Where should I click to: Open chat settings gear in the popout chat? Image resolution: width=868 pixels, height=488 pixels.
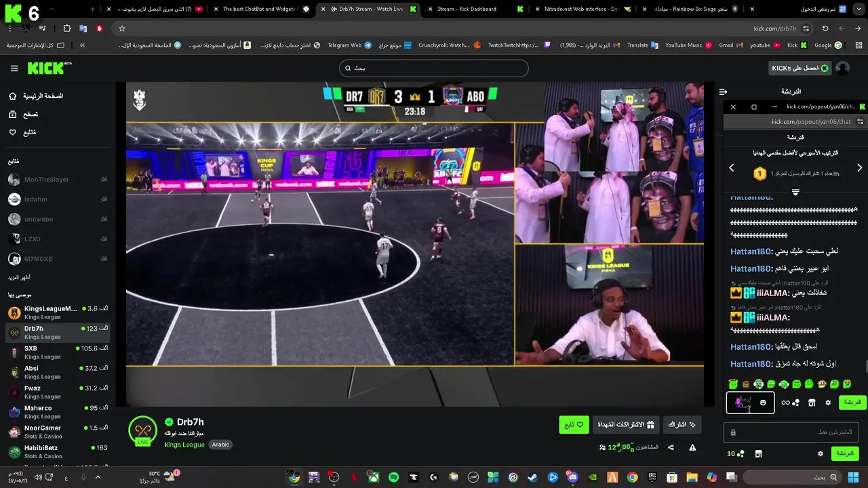click(x=828, y=403)
